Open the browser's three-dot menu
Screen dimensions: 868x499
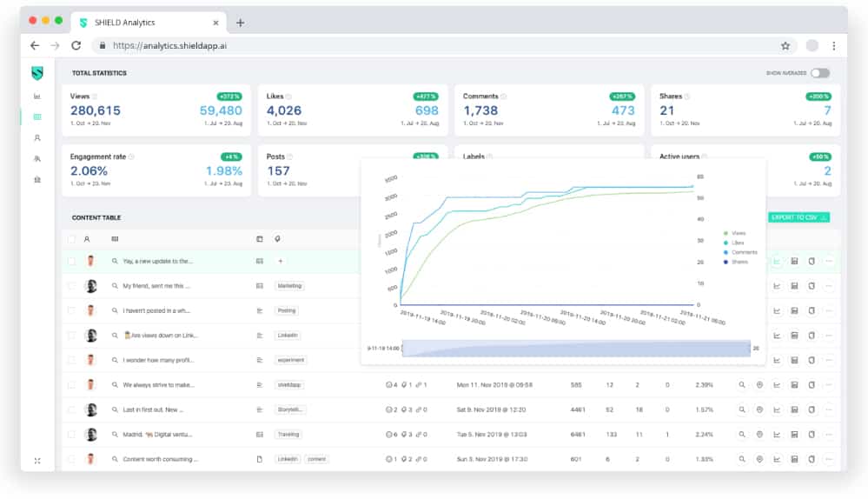(x=834, y=45)
